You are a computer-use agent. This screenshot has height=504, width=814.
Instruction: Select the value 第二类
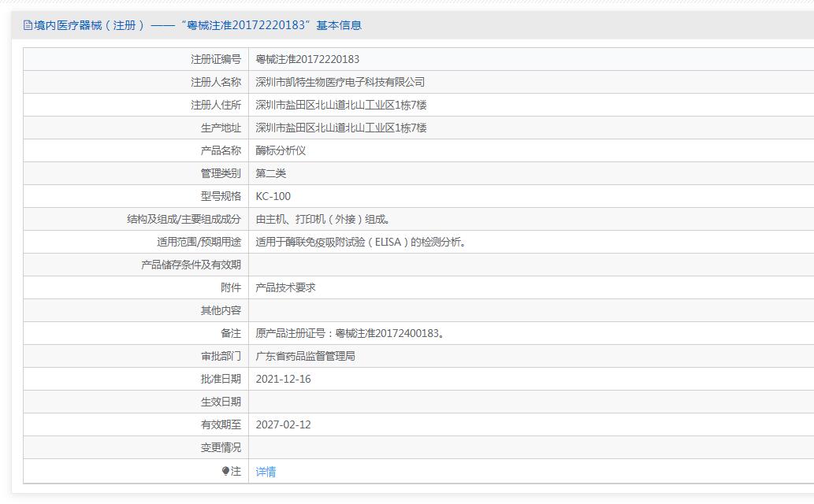tap(271, 173)
